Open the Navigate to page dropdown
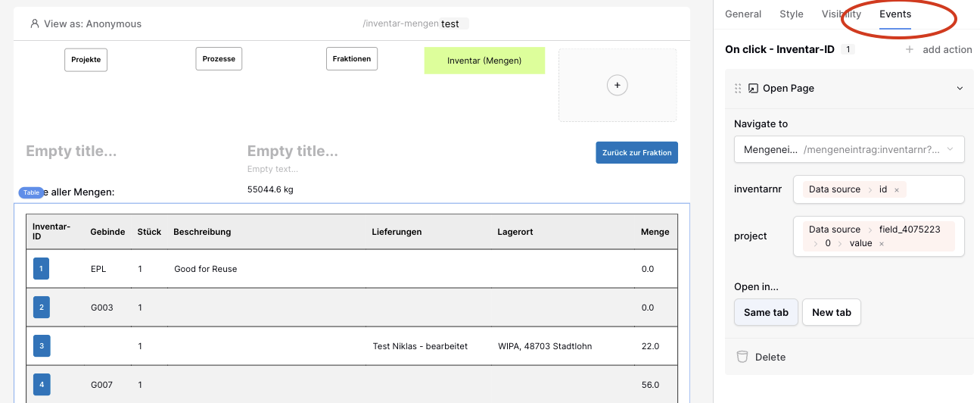The image size is (980, 403). [849, 150]
